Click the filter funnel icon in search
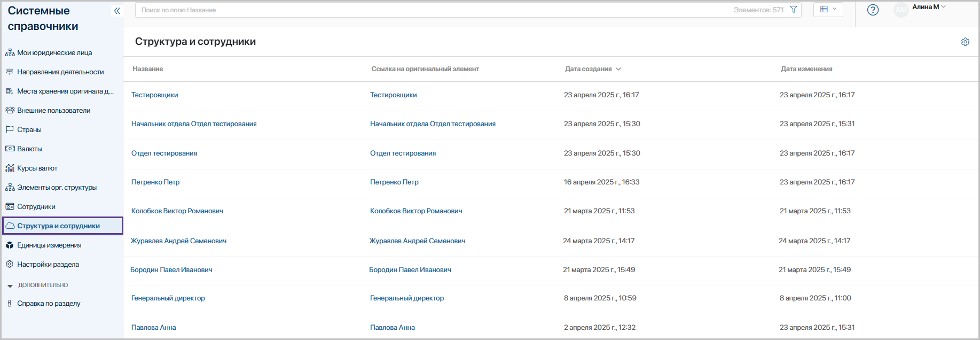The image size is (980, 340). [x=794, y=10]
